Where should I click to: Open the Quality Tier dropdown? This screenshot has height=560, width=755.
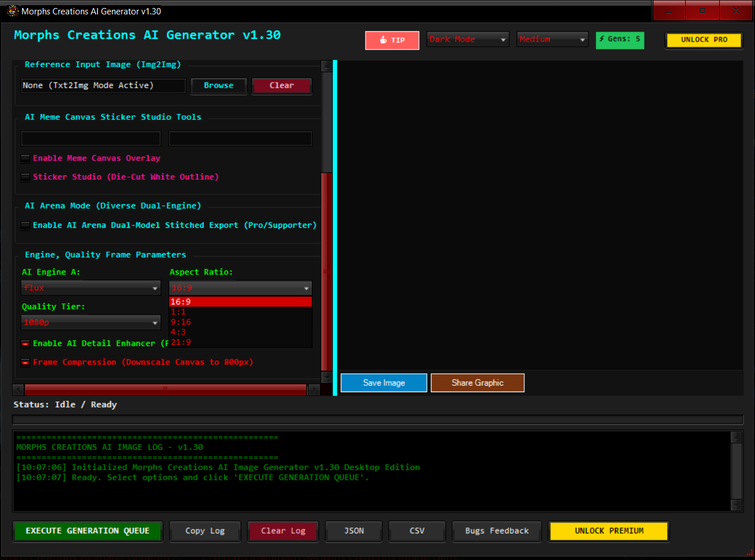tap(91, 322)
